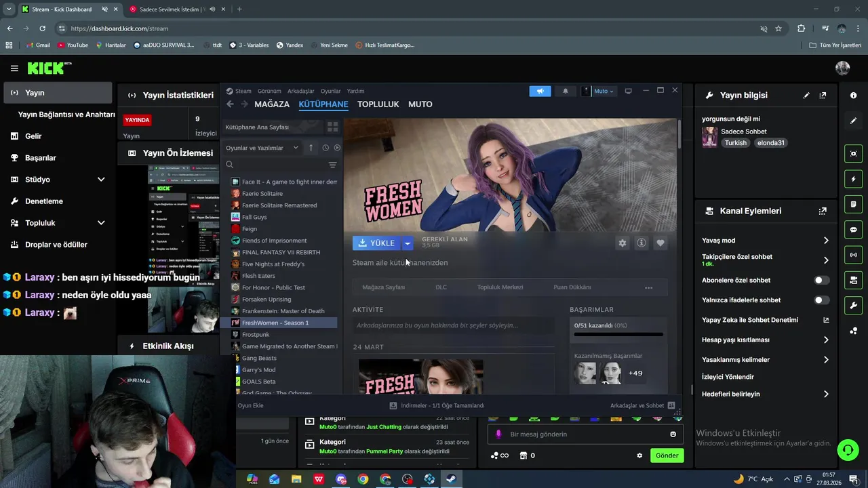The height and width of the screenshot is (488, 868).
Task: Open Mağaza Sayfası tab for FreshWomen
Action: point(384,287)
